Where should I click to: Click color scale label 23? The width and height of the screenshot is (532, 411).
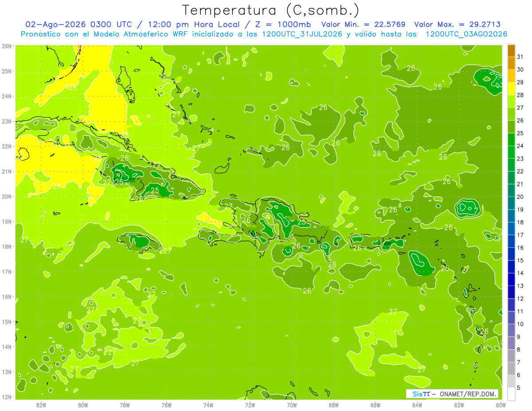[520, 158]
